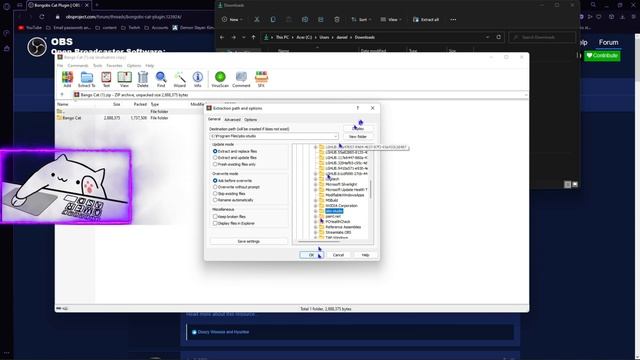Click Cancel in the extraction dialog
The image size is (640, 360).
[x=338, y=255]
